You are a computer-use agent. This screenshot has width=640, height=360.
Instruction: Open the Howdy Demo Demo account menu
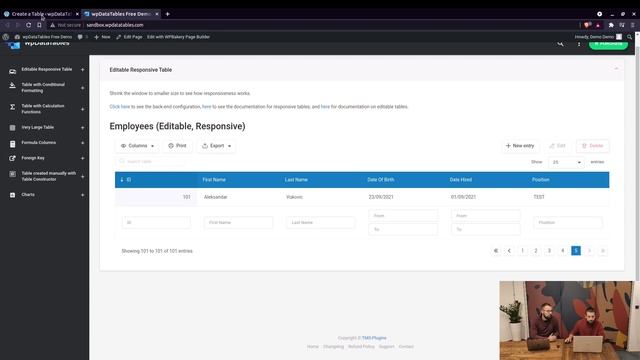(598, 37)
